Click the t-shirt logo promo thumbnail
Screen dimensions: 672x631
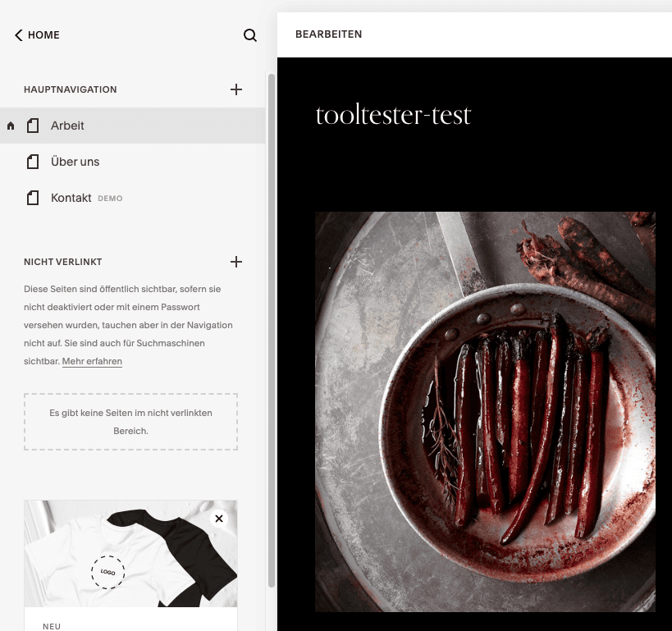pyautogui.click(x=130, y=553)
